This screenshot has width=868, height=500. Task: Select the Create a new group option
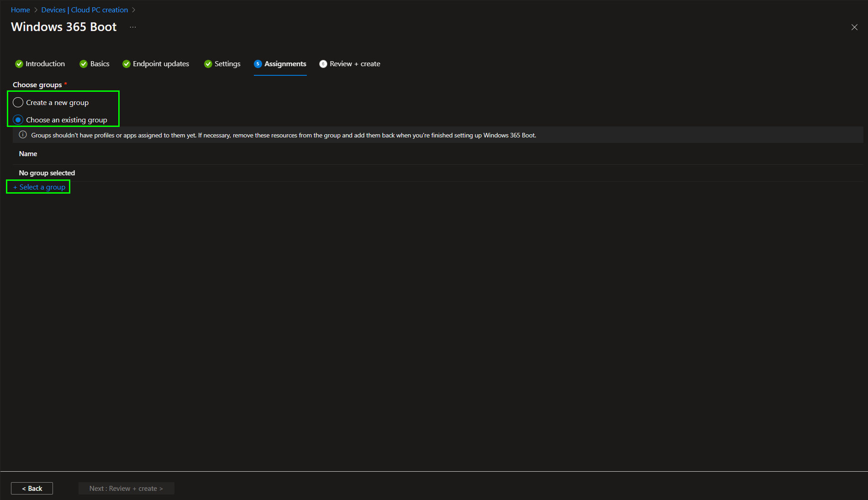point(18,102)
